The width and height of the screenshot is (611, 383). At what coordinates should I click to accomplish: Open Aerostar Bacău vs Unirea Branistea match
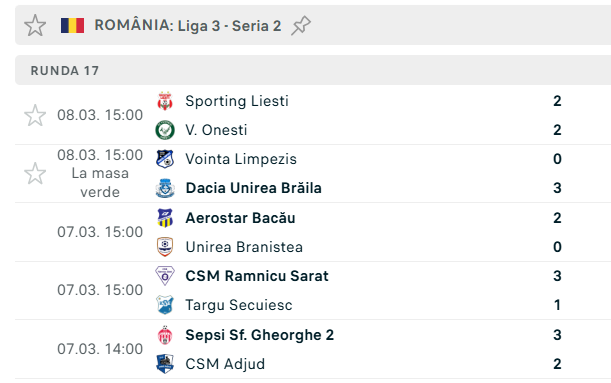click(x=313, y=232)
